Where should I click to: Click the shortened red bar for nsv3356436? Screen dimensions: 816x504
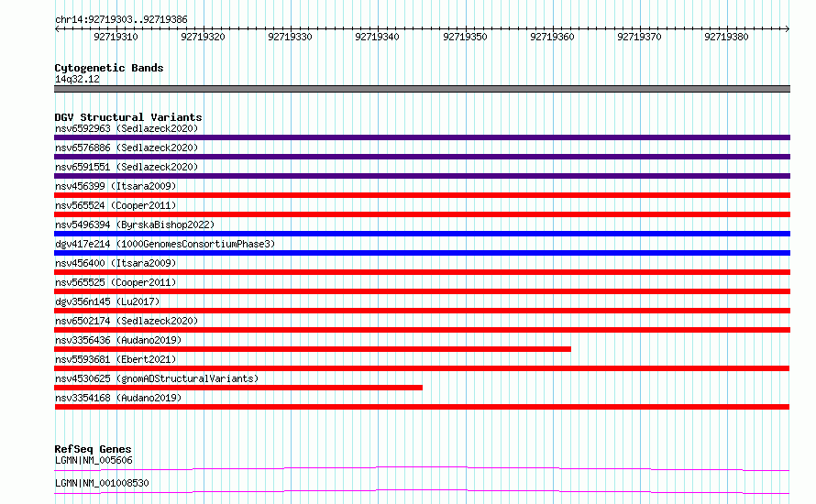point(313,349)
